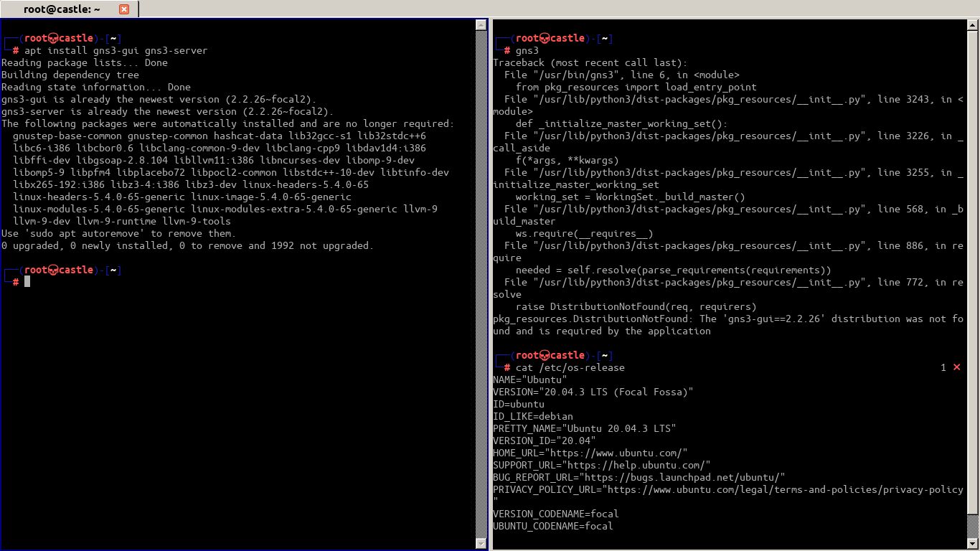
Task: Click the 'Building dependency tree' line
Action: (x=70, y=75)
